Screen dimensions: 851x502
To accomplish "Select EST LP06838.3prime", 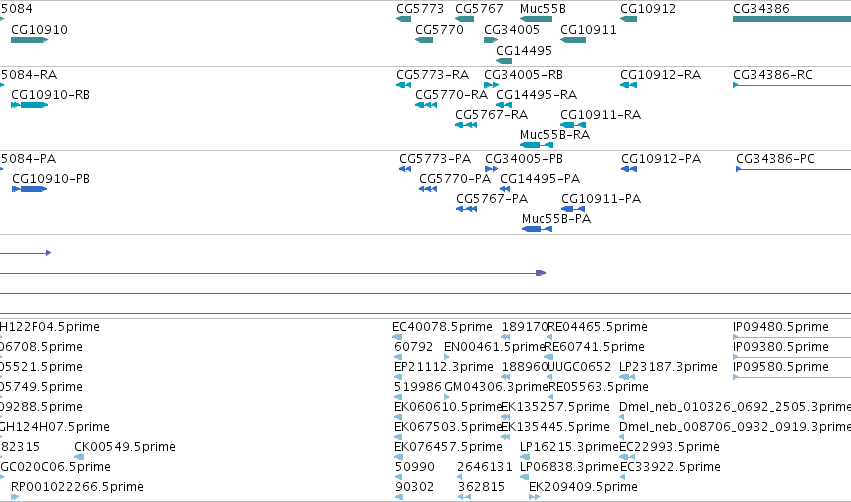I will point(569,467).
